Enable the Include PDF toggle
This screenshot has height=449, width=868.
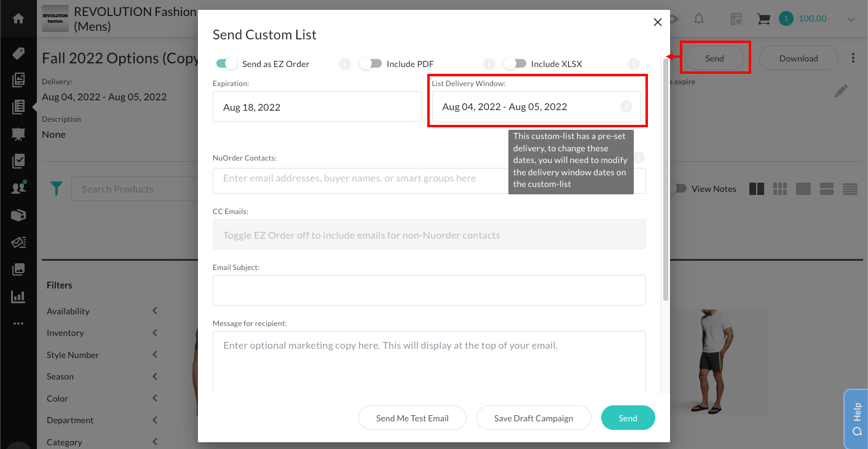pos(371,63)
